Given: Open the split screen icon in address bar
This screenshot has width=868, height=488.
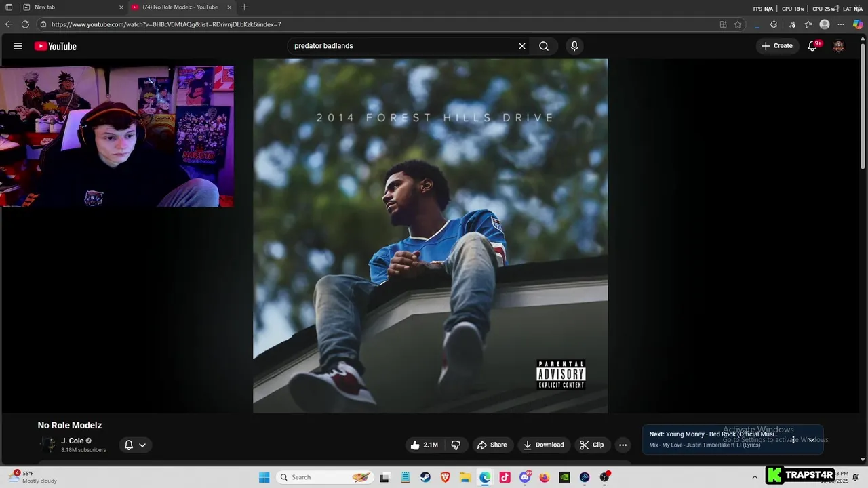Looking at the screenshot, I should coord(723,24).
